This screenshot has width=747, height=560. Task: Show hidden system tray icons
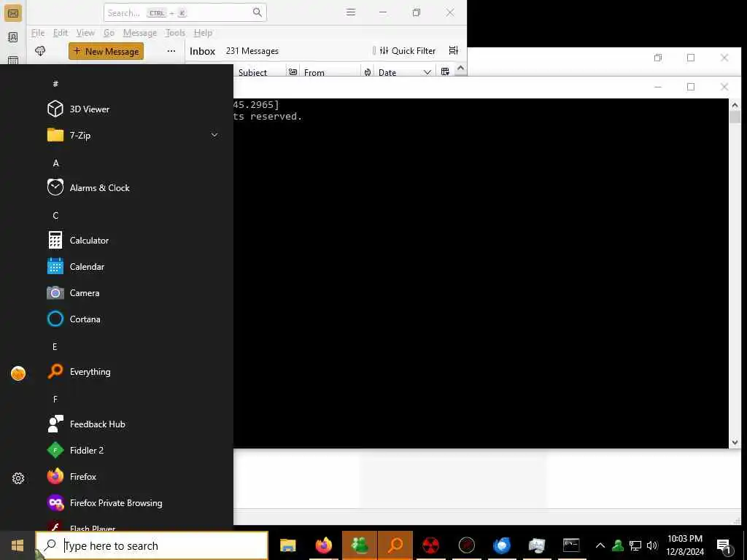pos(600,545)
